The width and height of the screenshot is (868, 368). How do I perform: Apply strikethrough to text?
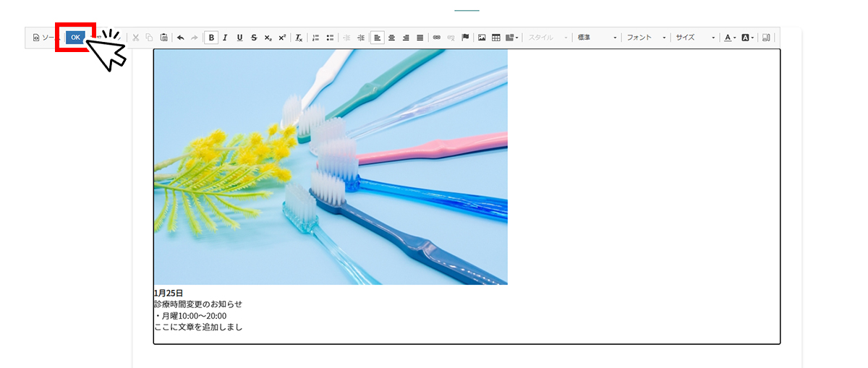pyautogui.click(x=254, y=38)
